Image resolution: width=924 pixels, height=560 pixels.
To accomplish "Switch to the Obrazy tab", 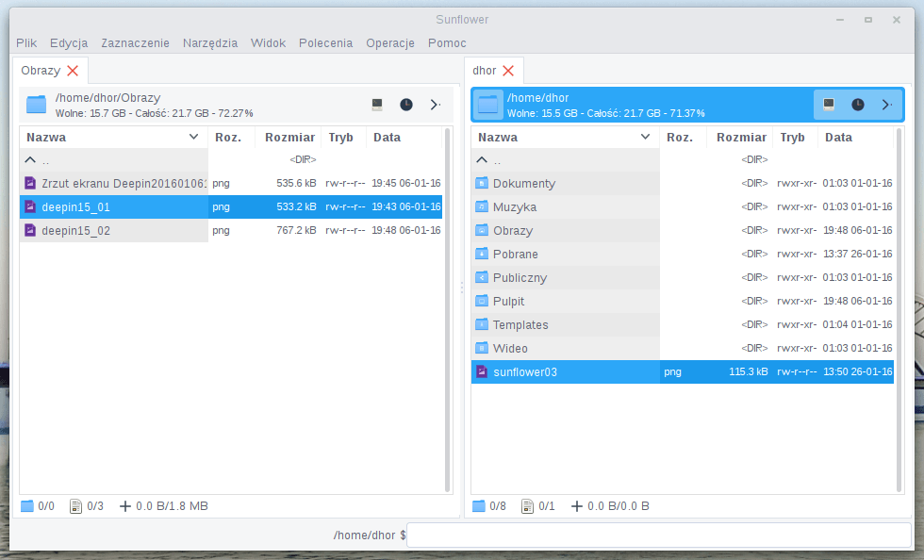I will pyautogui.click(x=41, y=71).
